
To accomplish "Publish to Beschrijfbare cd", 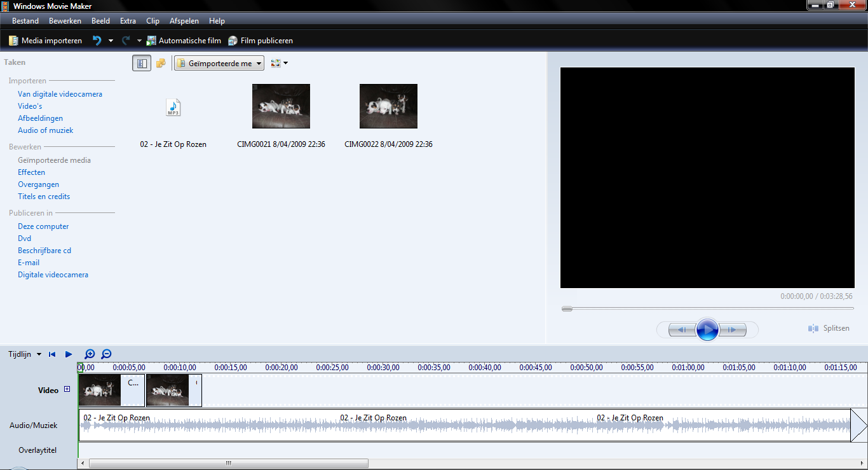I will point(44,251).
